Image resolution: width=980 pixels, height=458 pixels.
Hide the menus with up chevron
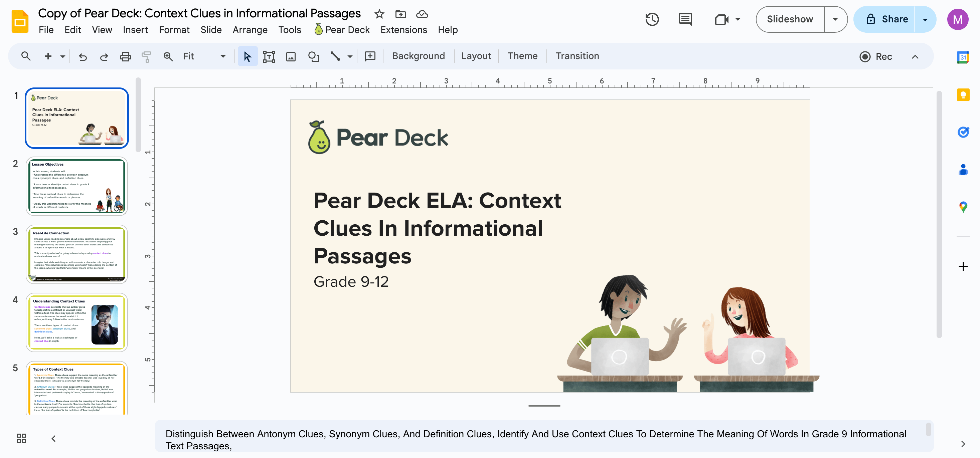coord(915,57)
